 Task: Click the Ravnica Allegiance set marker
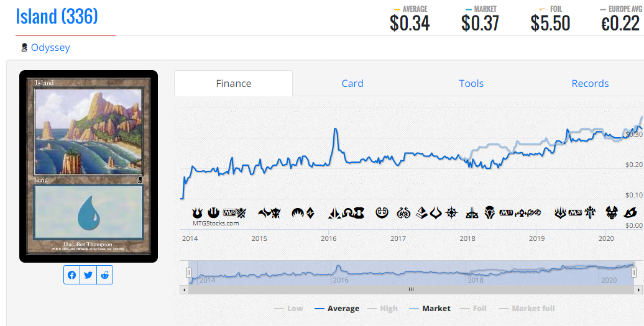pos(534,213)
